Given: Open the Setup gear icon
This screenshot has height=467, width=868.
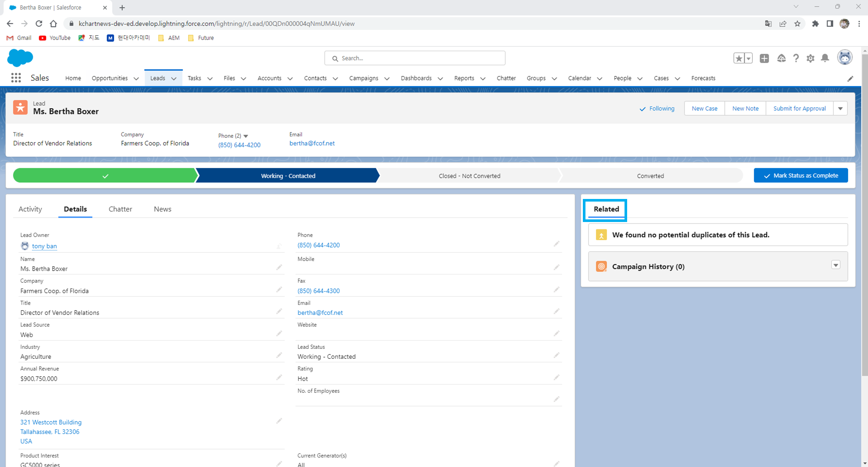Looking at the screenshot, I should click(810, 58).
